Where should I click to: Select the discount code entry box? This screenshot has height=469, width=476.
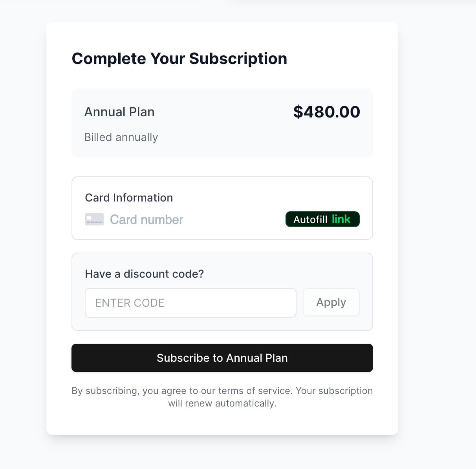[x=190, y=302]
